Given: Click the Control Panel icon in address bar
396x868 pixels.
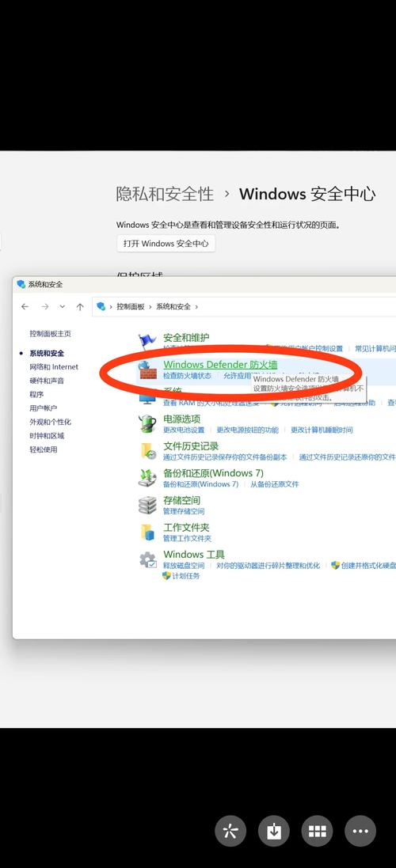Looking at the screenshot, I should pyautogui.click(x=101, y=306).
